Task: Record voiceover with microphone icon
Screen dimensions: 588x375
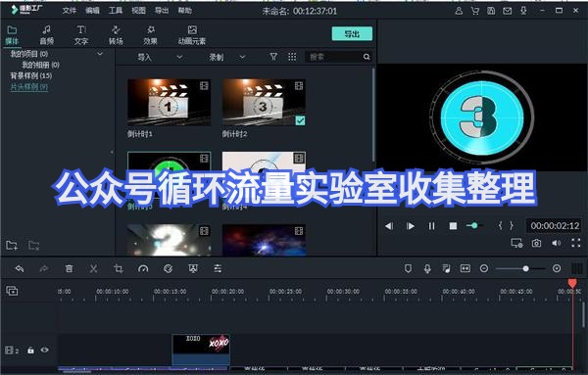Action: tap(427, 268)
